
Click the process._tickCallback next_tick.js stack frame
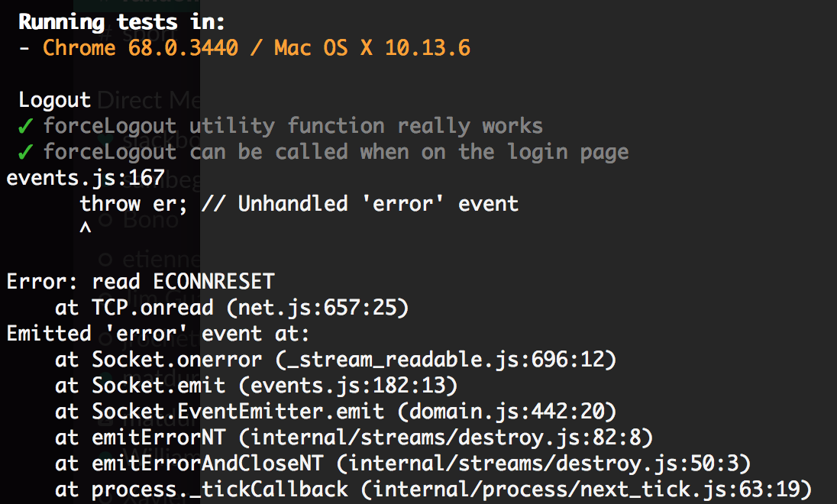click(x=434, y=489)
